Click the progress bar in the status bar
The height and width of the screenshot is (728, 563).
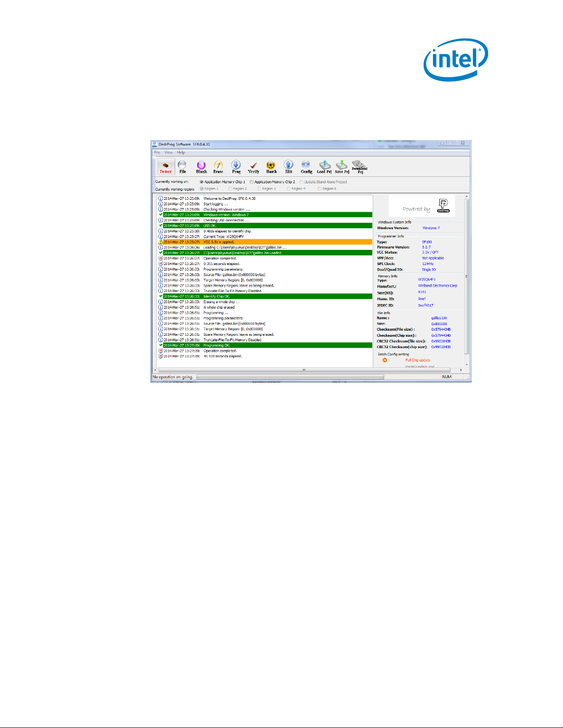(290, 377)
